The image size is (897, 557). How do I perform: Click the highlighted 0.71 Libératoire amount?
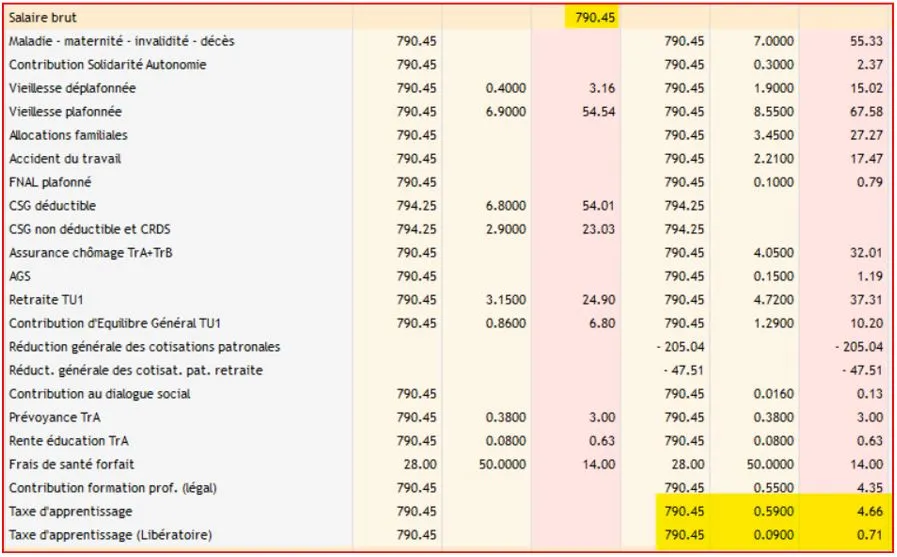point(870,535)
